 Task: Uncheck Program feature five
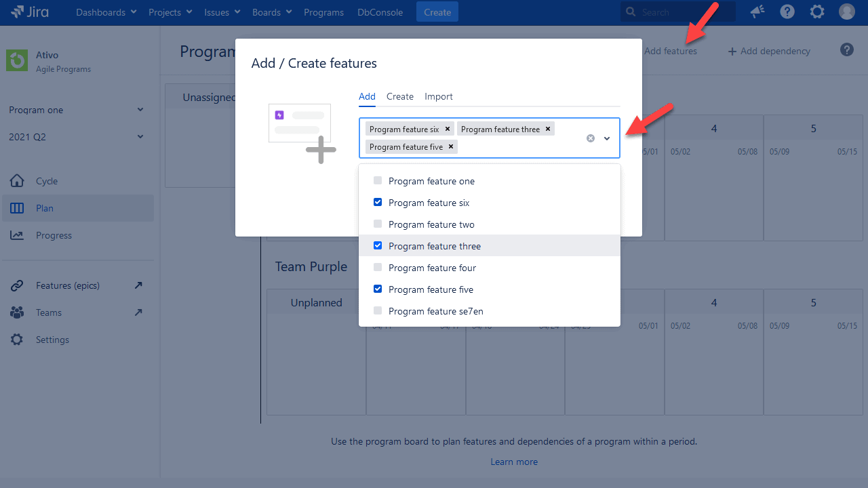click(378, 289)
